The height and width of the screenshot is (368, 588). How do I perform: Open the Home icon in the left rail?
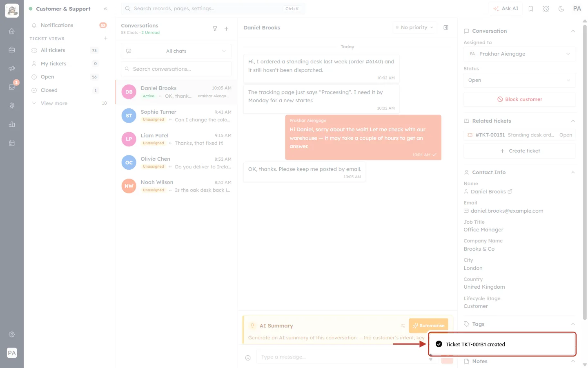coord(12,31)
